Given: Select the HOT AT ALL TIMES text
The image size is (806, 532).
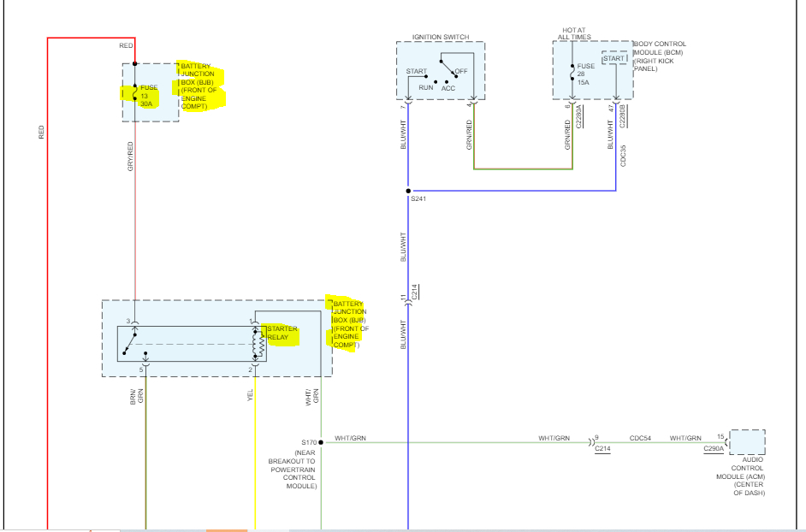Looking at the screenshot, I should pyautogui.click(x=574, y=34).
